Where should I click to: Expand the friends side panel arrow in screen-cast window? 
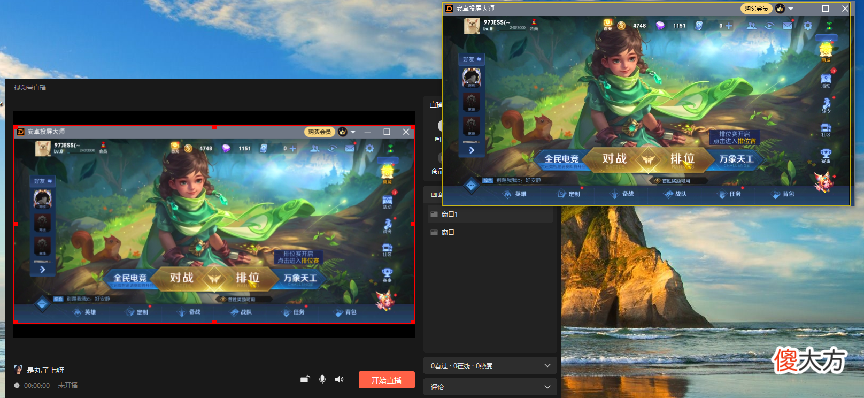[472, 149]
